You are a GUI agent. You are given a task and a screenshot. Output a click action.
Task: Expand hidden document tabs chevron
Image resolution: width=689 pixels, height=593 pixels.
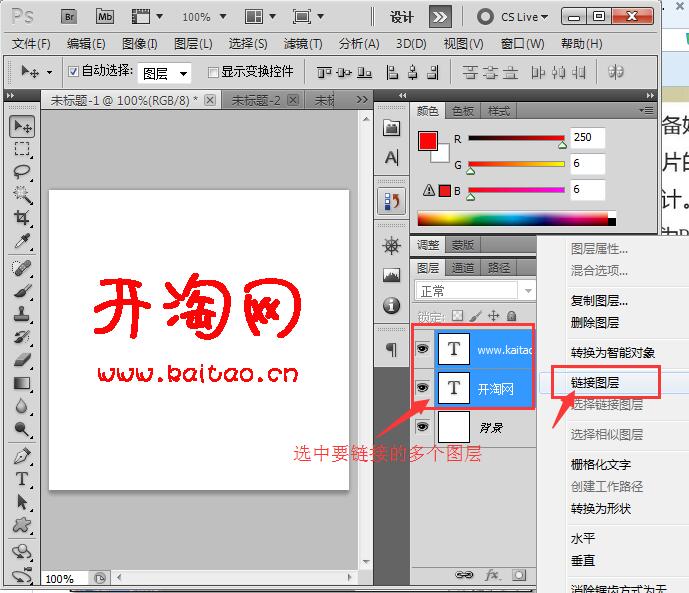pos(362,100)
